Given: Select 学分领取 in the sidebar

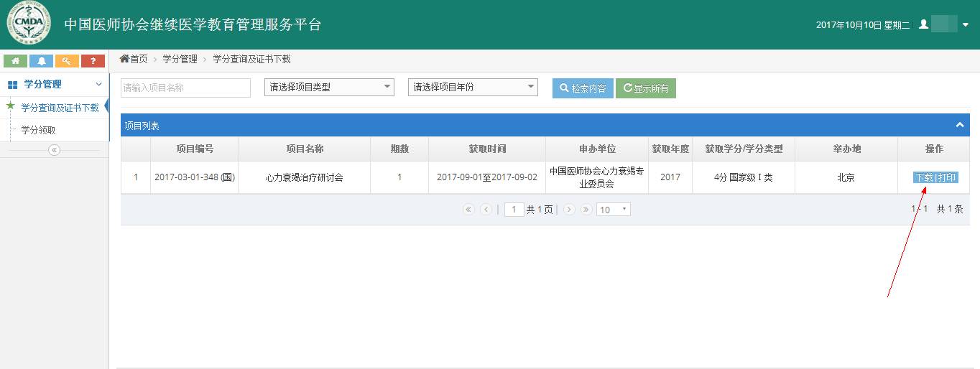Looking at the screenshot, I should pos(38,130).
